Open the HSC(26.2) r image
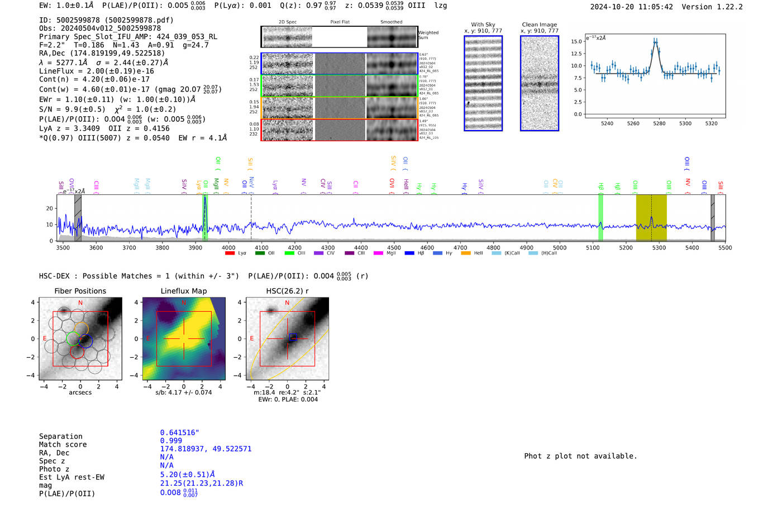This screenshot has height=532, width=782. [x=287, y=338]
